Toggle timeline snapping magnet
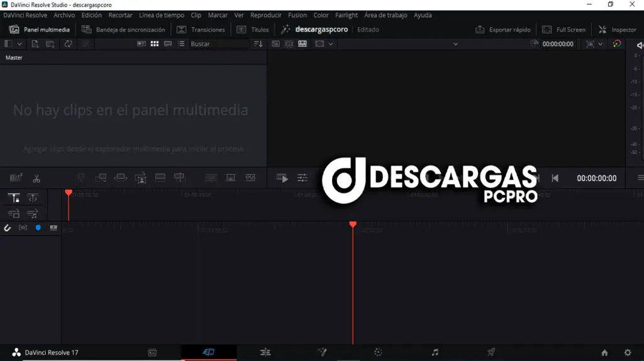The image size is (644, 361). pos(8,228)
